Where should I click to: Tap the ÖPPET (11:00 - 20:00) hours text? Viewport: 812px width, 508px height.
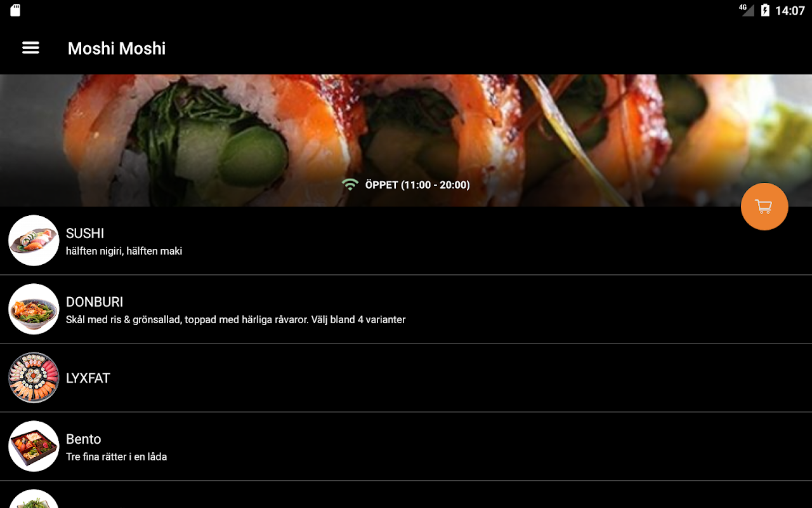coord(417,185)
